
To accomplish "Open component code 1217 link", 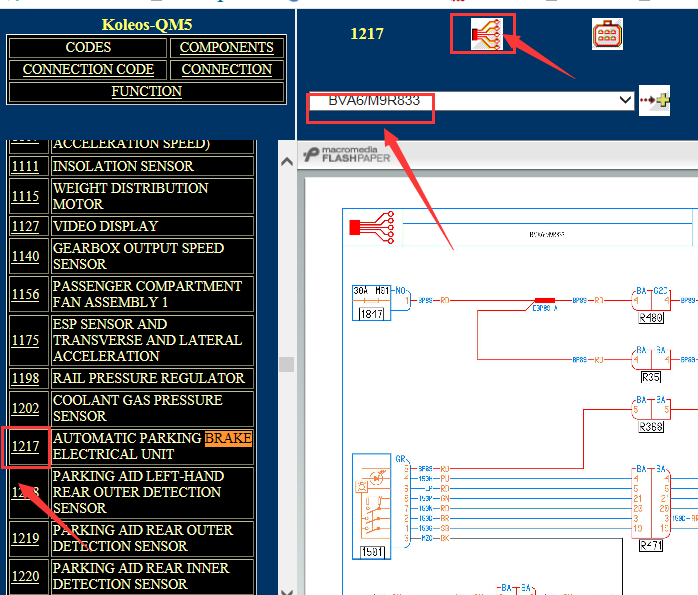I will (x=25, y=447).
